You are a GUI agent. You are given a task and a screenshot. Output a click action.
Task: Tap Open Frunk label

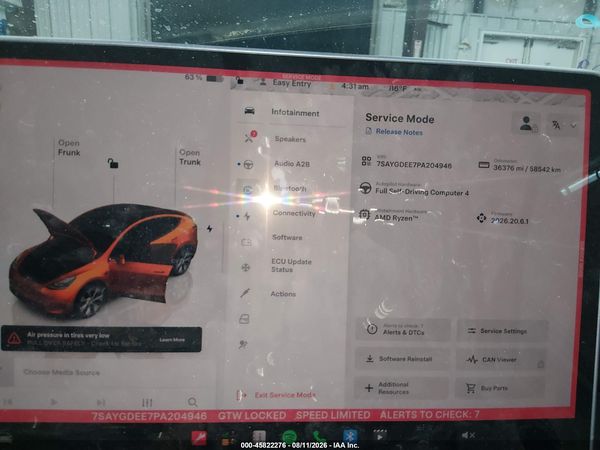click(69, 148)
